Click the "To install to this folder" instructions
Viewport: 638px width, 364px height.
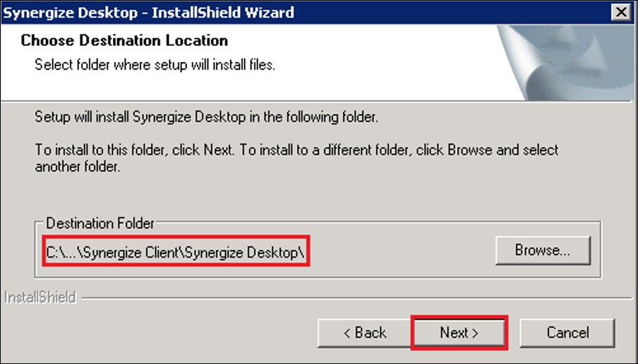[x=296, y=150]
